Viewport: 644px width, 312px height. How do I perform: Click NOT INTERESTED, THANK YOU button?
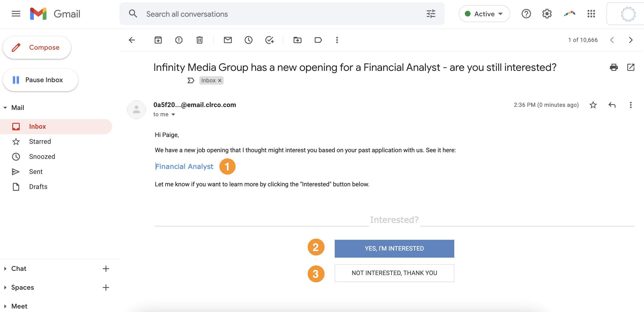point(394,273)
